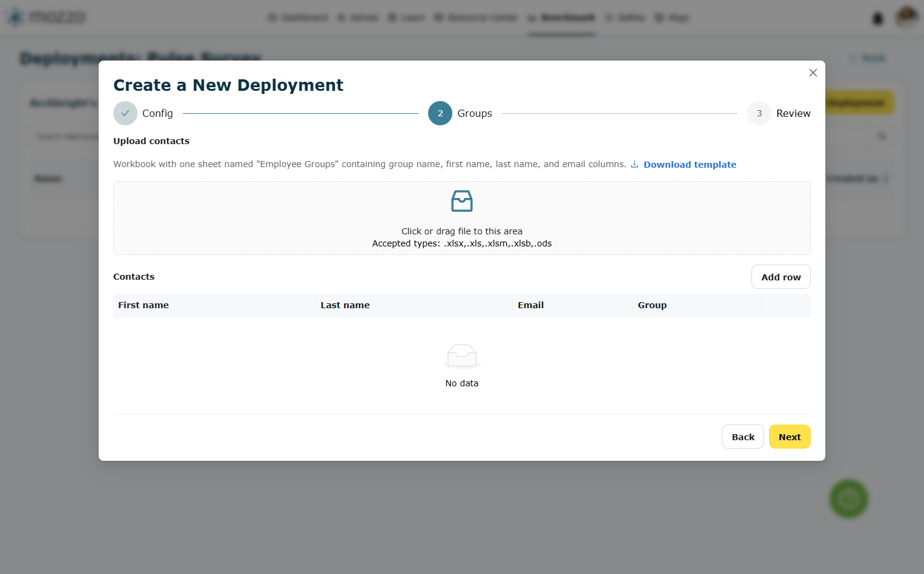Click the Add row button

click(781, 277)
